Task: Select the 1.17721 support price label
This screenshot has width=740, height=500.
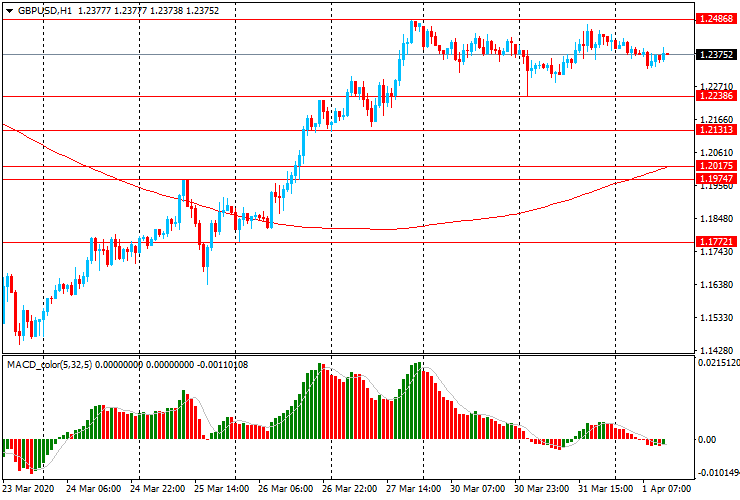Action: tap(717, 242)
